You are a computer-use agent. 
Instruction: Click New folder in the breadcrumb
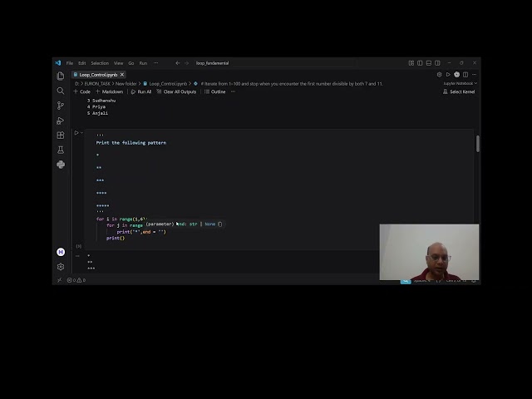pos(126,83)
